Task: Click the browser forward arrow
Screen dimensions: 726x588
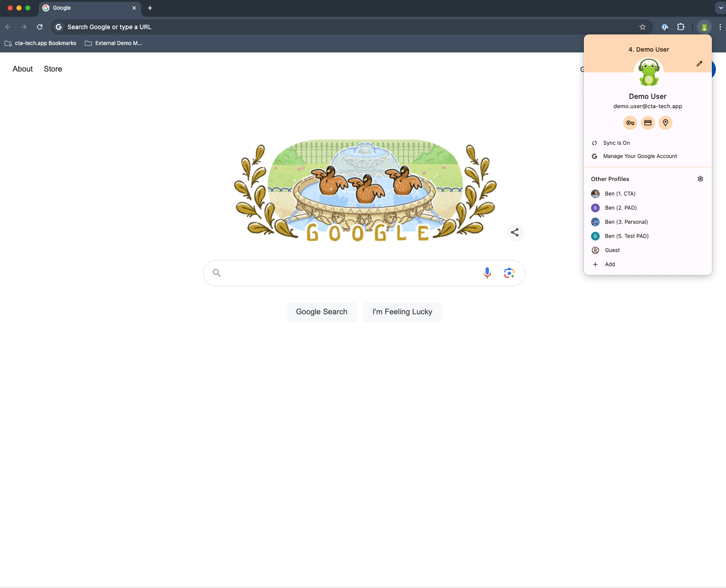Action: pos(24,27)
